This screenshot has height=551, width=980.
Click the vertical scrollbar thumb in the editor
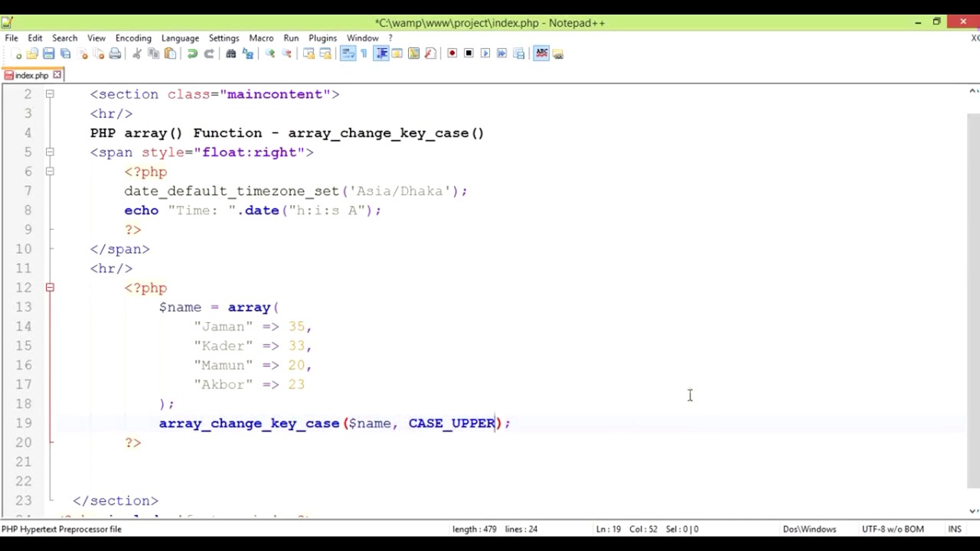click(x=973, y=300)
